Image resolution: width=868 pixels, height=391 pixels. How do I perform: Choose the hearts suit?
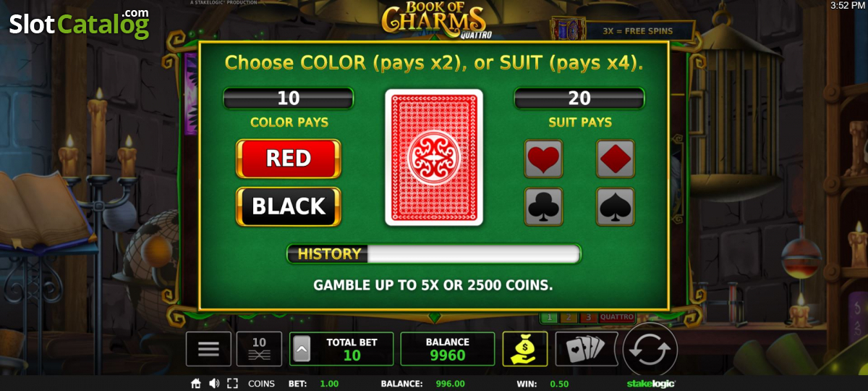tap(543, 159)
